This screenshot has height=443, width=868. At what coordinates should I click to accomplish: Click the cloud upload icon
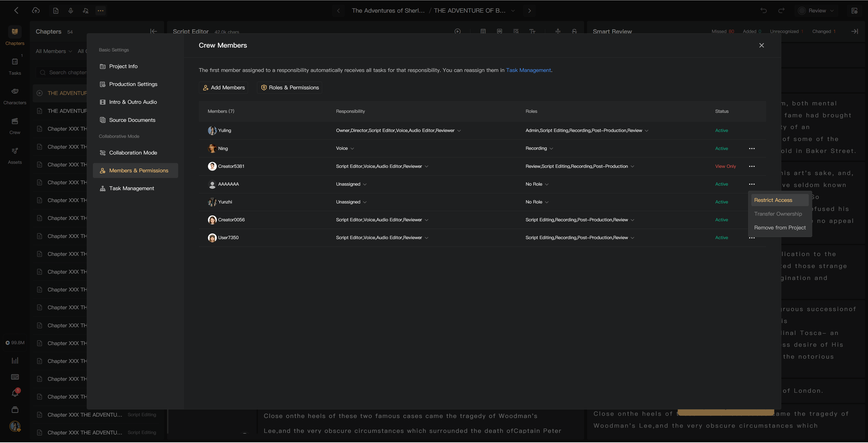click(36, 10)
